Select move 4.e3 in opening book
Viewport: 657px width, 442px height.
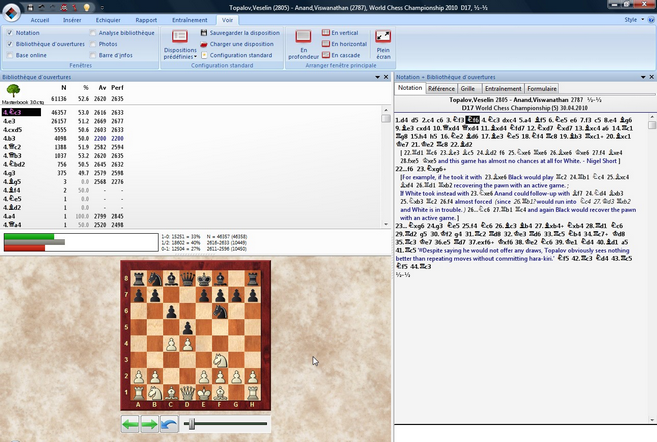[x=9, y=121]
